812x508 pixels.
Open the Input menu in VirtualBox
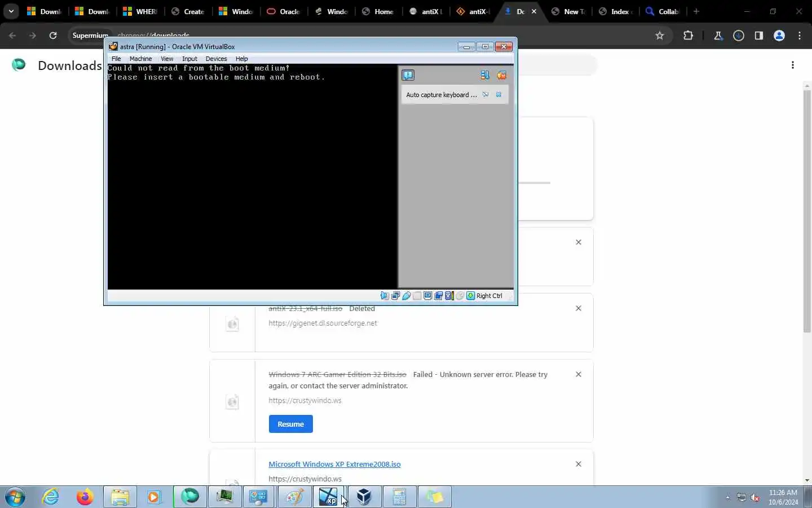pyautogui.click(x=189, y=59)
